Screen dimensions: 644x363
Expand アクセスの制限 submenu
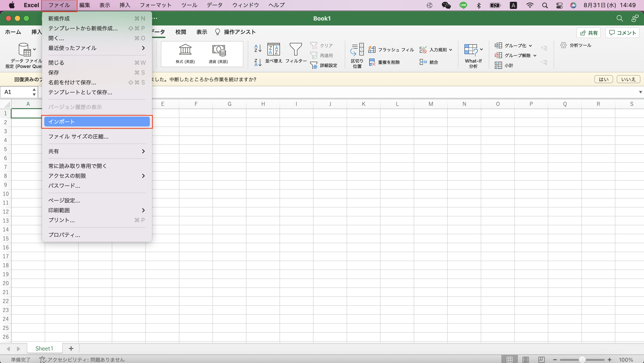(143, 176)
